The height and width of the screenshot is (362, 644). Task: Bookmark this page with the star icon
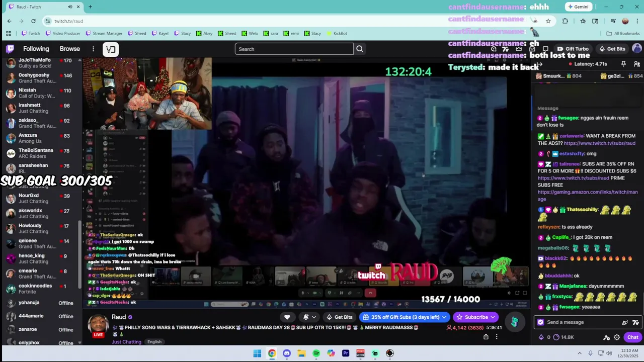548,21
